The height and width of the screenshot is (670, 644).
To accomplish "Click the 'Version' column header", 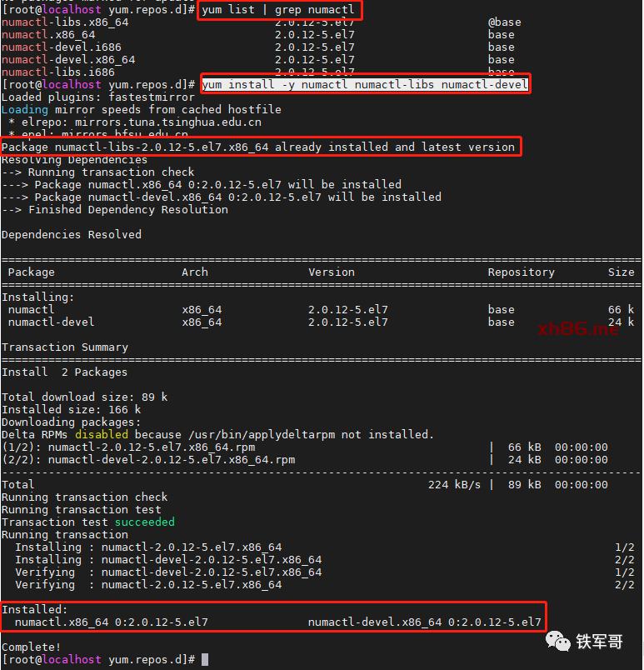I will click(331, 272).
